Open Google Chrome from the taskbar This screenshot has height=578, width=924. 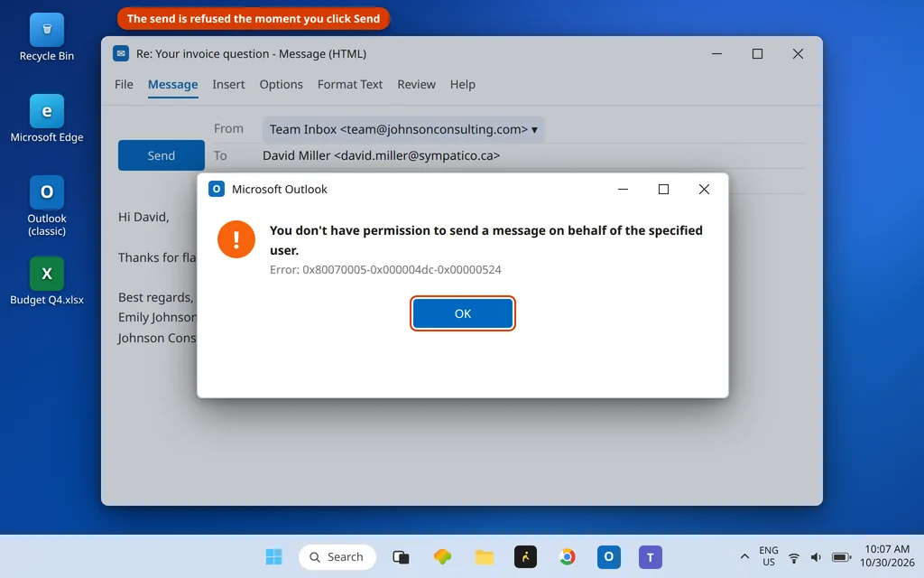(x=567, y=556)
